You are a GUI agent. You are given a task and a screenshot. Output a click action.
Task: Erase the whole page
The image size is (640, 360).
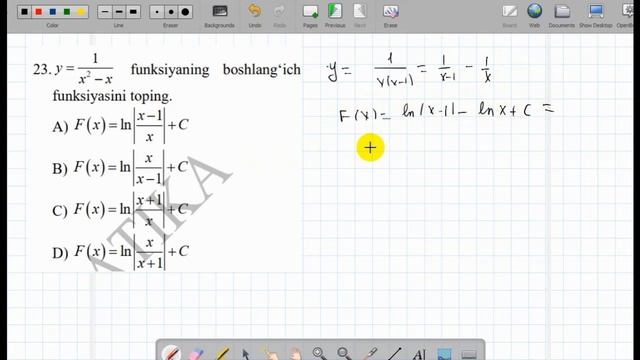pos(391,16)
